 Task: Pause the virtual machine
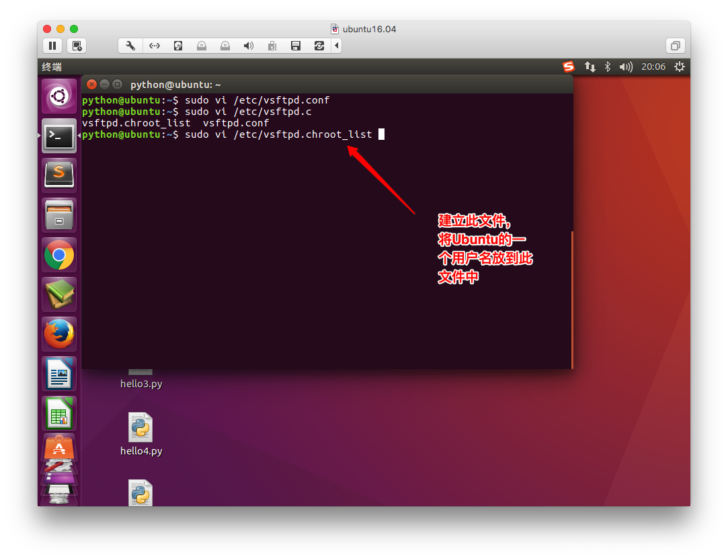pos(52,46)
